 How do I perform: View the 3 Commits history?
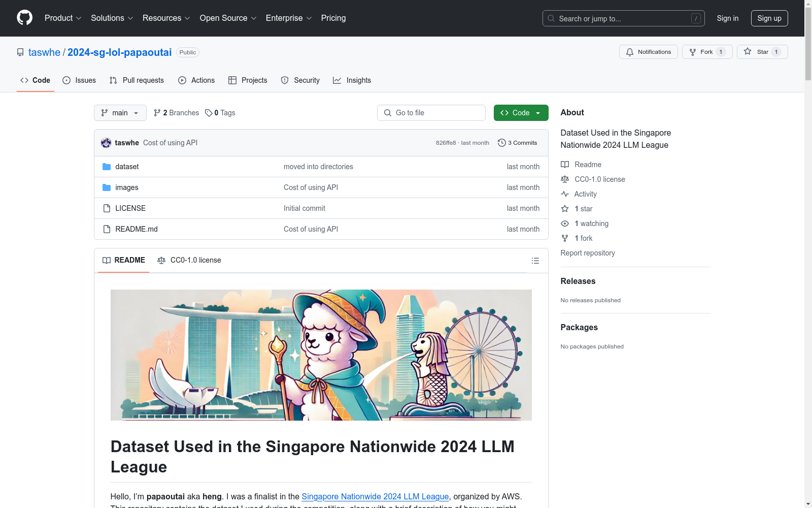click(518, 143)
